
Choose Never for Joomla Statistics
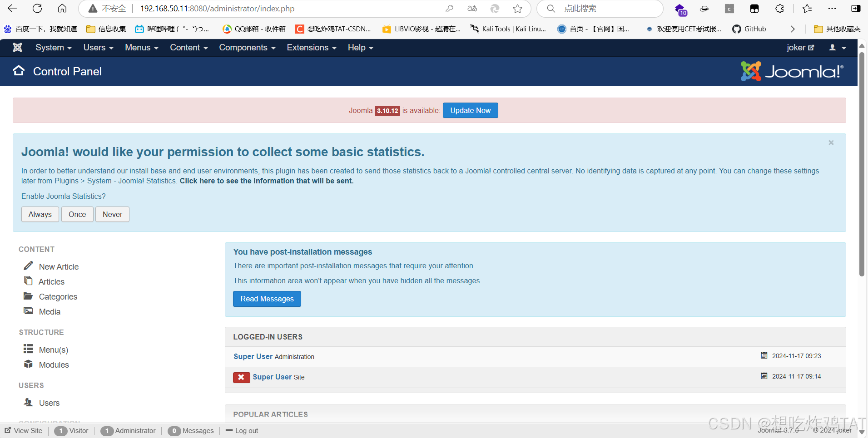pos(112,214)
